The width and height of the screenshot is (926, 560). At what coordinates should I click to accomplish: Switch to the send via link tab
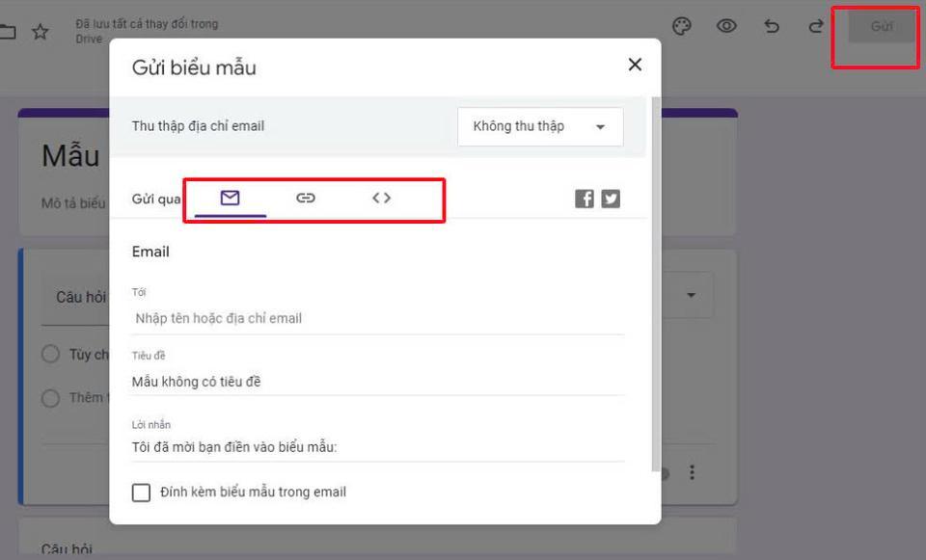tap(306, 198)
